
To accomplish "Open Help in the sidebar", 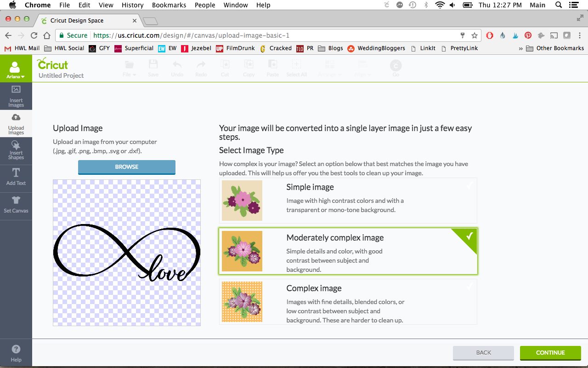I will [x=16, y=353].
